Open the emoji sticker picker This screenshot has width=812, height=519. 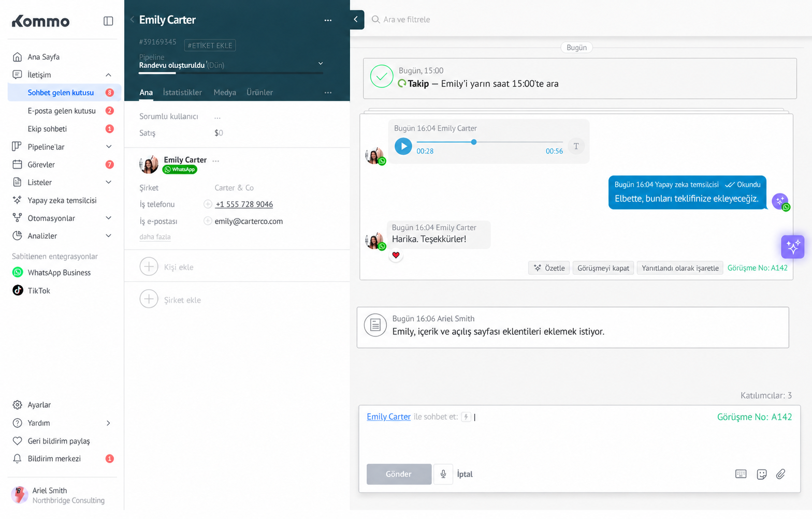coord(761,474)
